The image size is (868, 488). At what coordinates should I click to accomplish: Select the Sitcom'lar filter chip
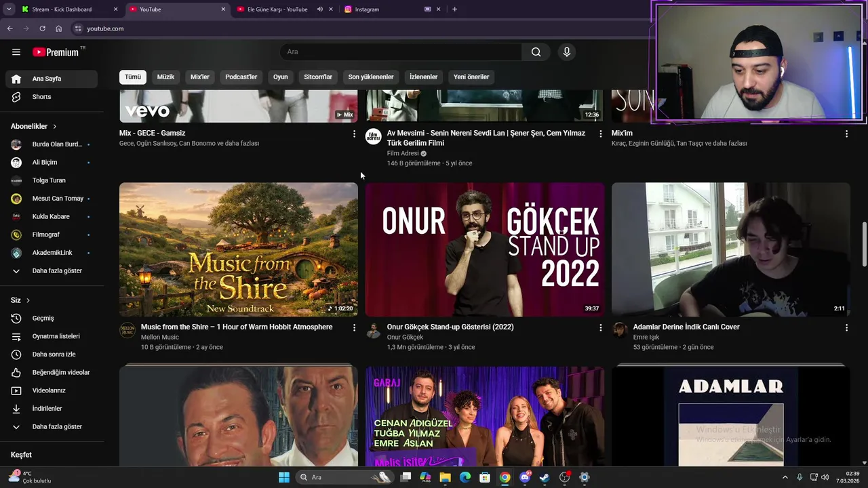coord(318,77)
